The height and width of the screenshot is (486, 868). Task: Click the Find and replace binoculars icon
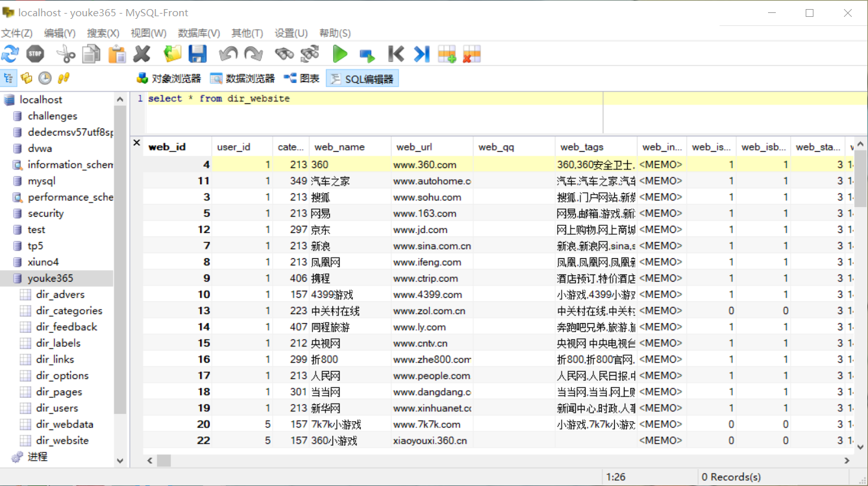pyautogui.click(x=310, y=54)
